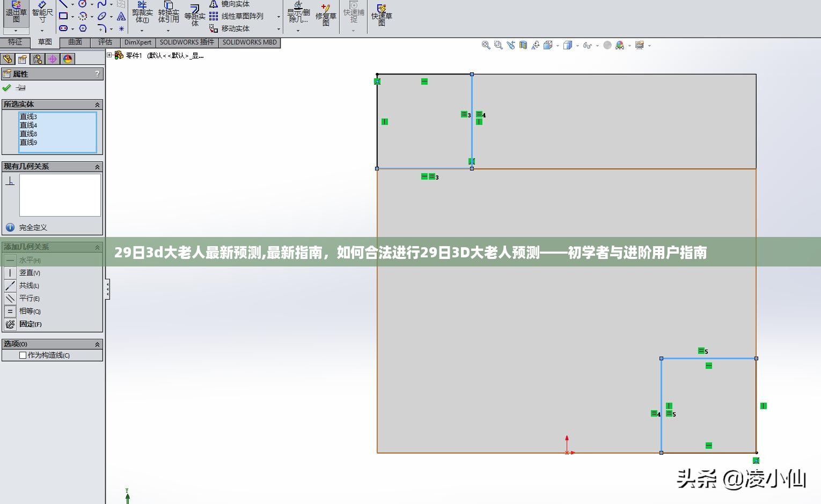Click the Zoom to Fit magnifier icon
821x504 pixels.
click(486, 46)
